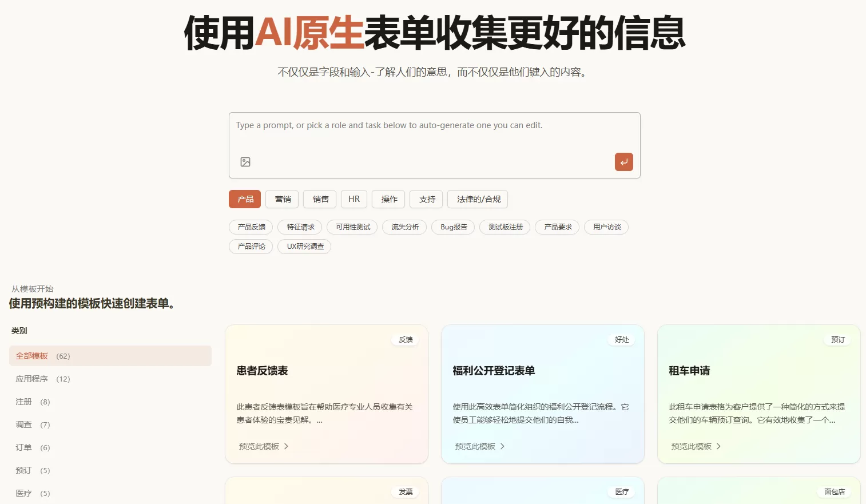Open the 医疗 category in sidebar
The image size is (866, 504).
click(23, 493)
